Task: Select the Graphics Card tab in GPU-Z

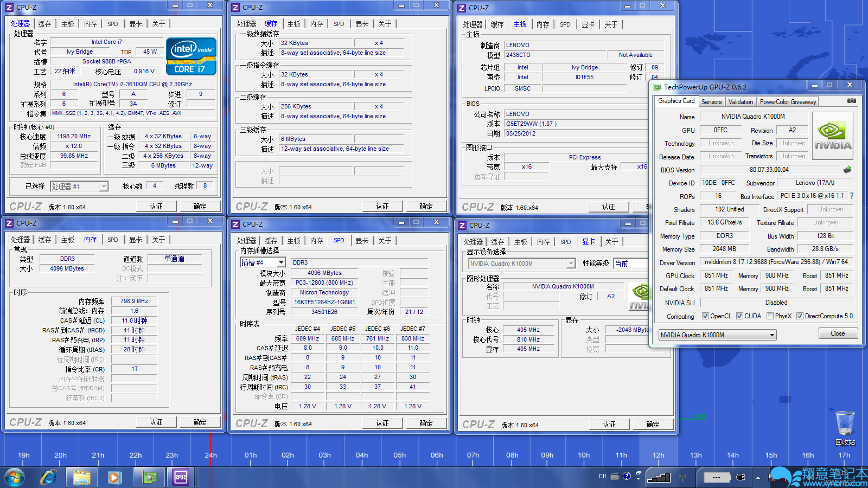Action: pyautogui.click(x=676, y=101)
